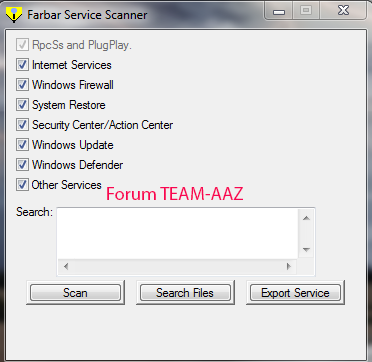Screen dimensions: 372x362
Task: Disable the System Restore checkbox
Action: point(22,105)
